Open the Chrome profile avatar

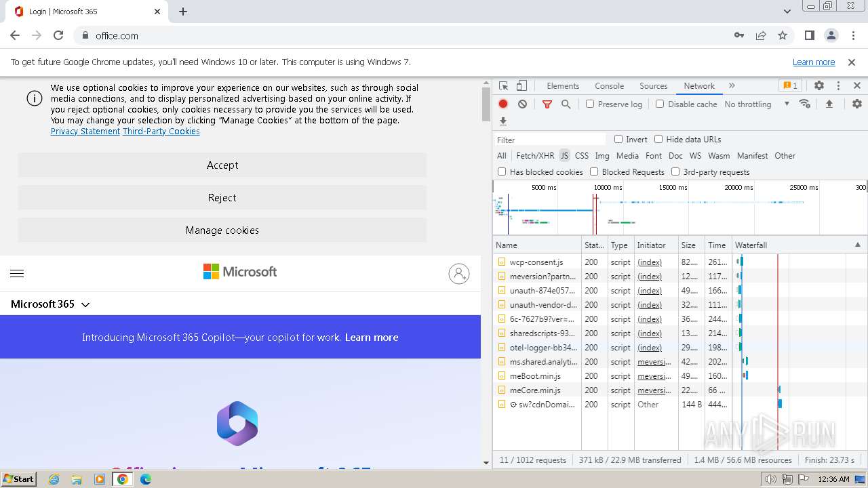(x=831, y=35)
